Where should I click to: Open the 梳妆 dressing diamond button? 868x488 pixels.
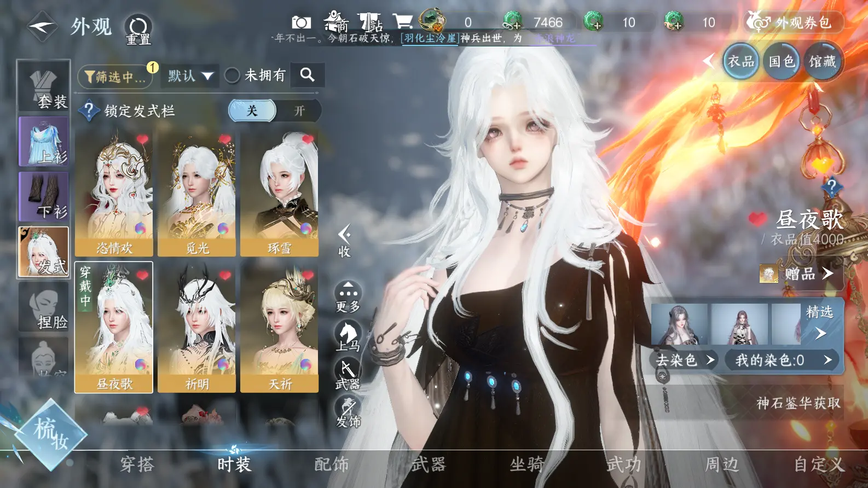click(x=50, y=434)
